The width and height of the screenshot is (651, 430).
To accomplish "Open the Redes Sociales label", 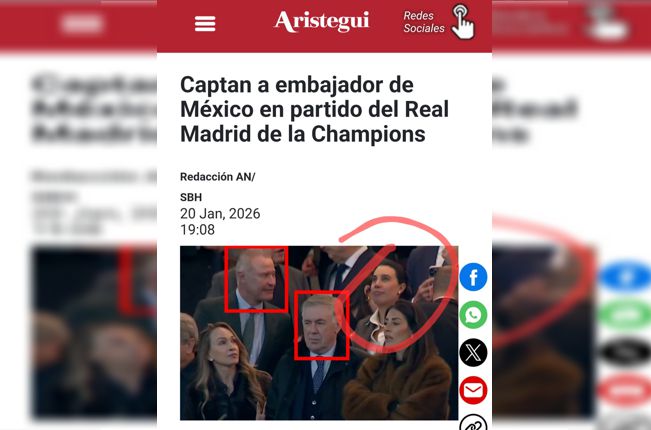I will coord(424,22).
